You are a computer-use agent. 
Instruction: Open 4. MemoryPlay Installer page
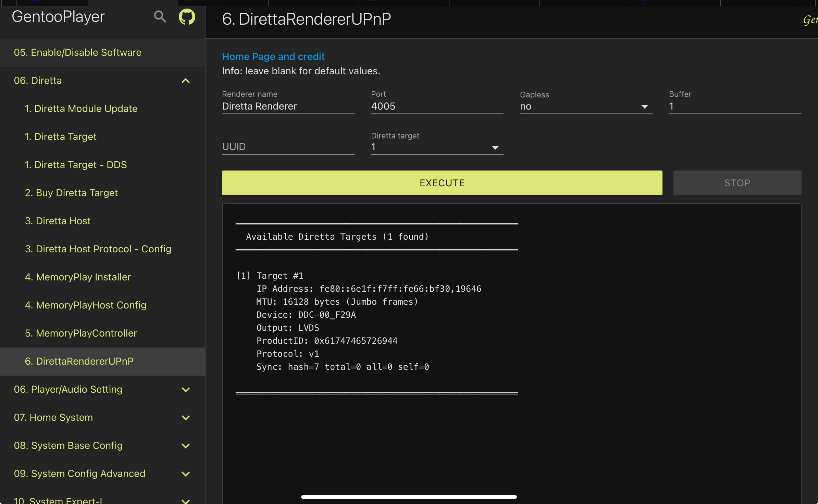tap(78, 277)
